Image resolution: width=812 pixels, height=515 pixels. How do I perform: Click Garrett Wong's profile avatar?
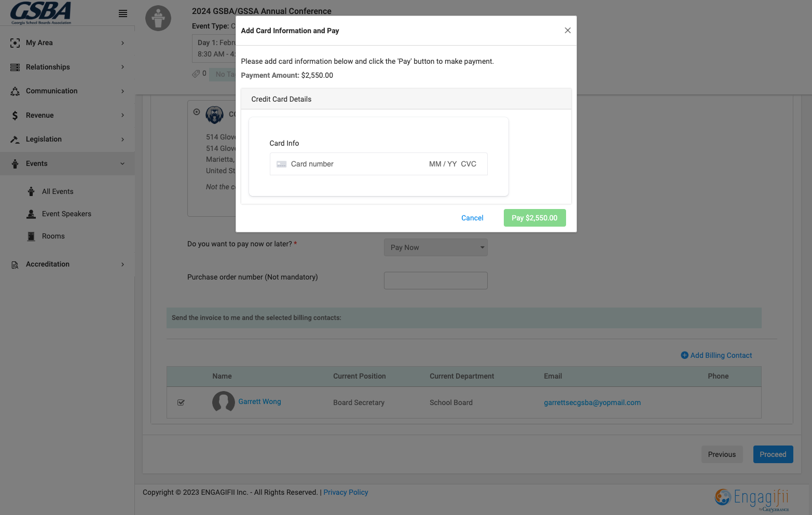pos(224,402)
